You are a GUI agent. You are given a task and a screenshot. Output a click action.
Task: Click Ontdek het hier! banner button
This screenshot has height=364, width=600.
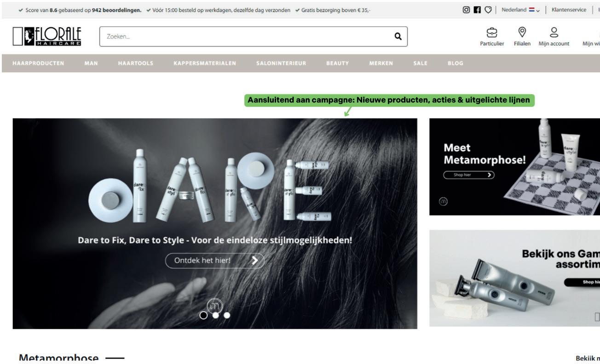(x=215, y=261)
